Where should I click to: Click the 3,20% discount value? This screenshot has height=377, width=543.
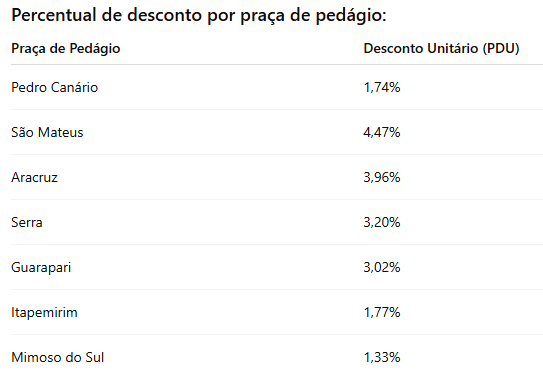tap(382, 222)
